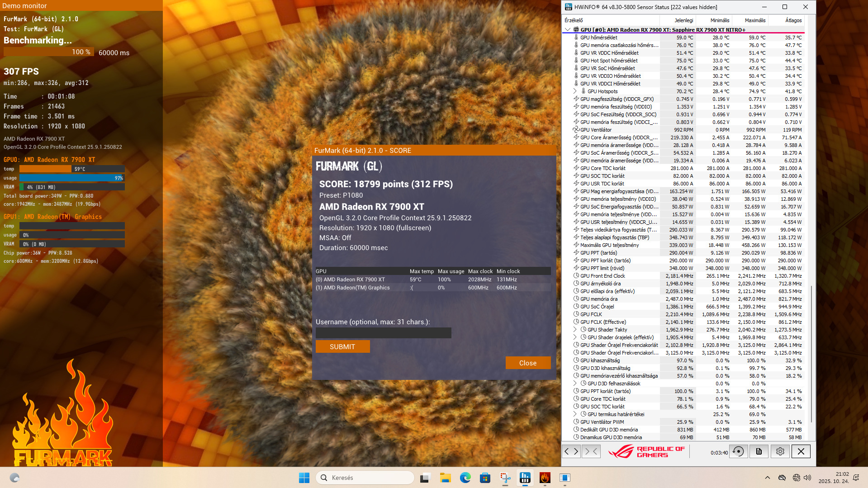The height and width of the screenshot is (488, 868).
Task: Select the GPU Ventilátor PWM row
Action: (683, 422)
